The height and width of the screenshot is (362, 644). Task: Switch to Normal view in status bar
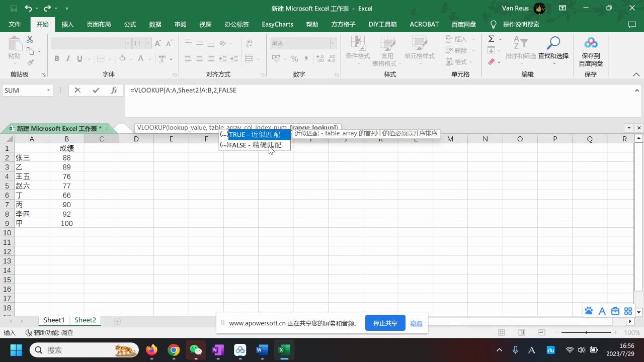click(502, 332)
